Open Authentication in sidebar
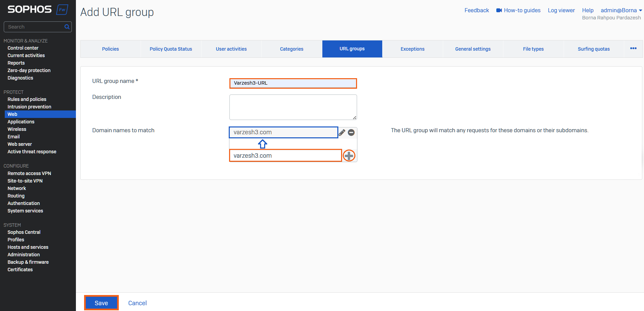The height and width of the screenshot is (311, 644). point(24,203)
